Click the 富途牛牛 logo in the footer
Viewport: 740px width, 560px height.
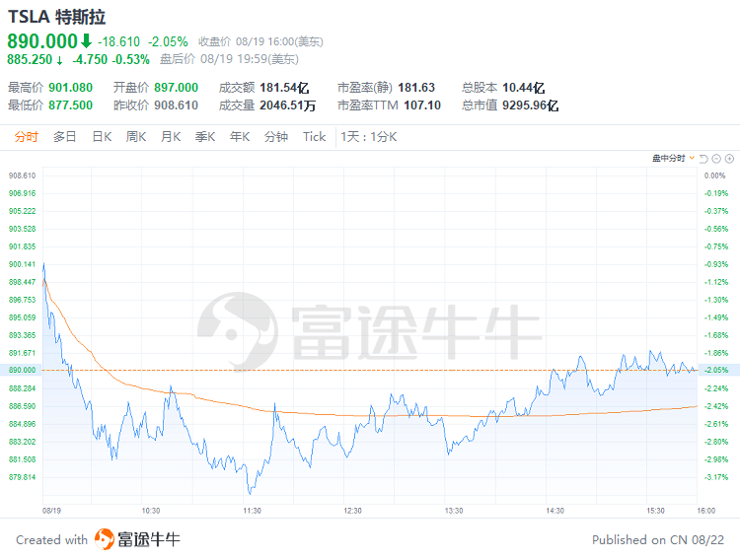137,539
